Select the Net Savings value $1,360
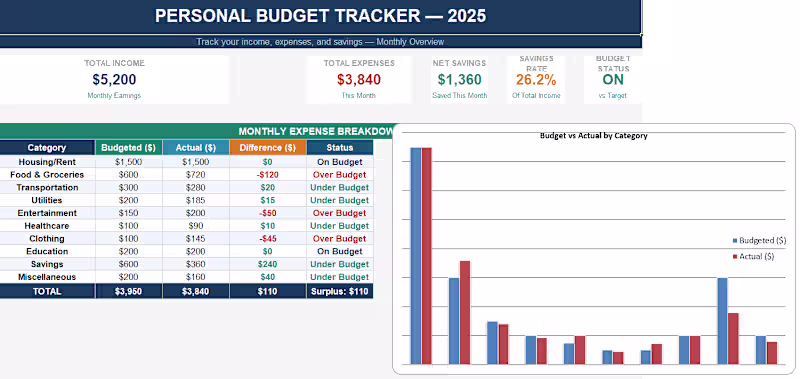Image resolution: width=800 pixels, height=379 pixels. [x=459, y=80]
